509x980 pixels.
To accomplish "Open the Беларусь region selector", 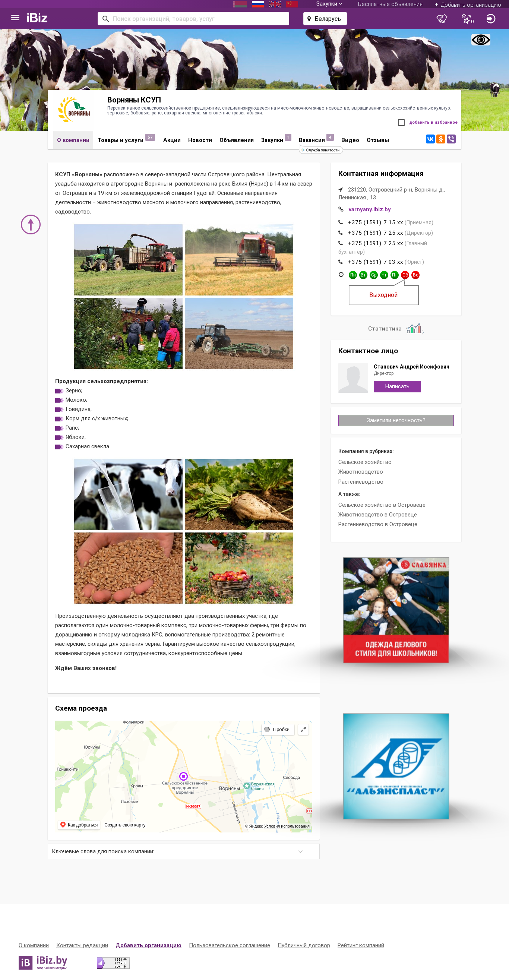I will 325,19.
